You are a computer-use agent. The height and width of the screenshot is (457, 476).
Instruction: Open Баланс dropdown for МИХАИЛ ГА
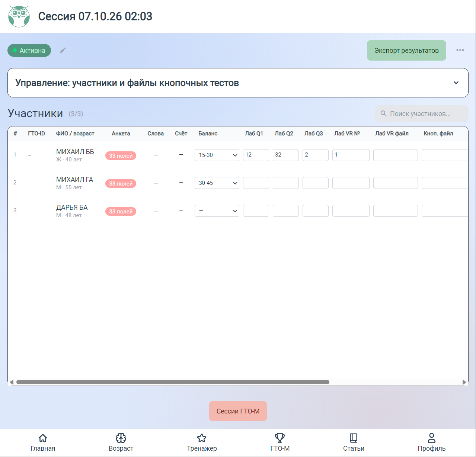pyautogui.click(x=217, y=183)
